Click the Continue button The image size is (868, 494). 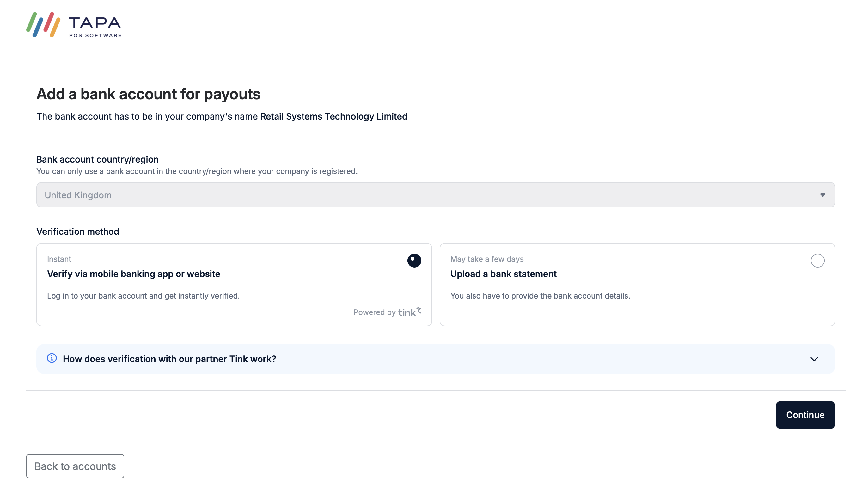pyautogui.click(x=805, y=415)
